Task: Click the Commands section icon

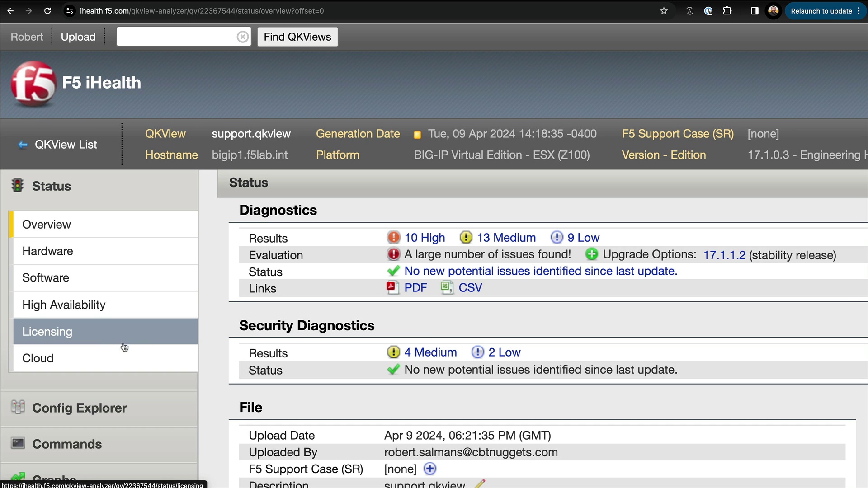Action: click(18, 443)
